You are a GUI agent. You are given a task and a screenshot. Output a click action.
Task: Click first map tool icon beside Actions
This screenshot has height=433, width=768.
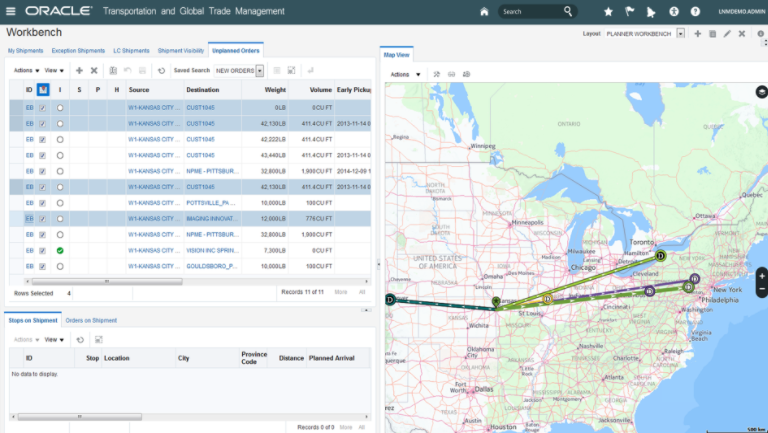437,74
